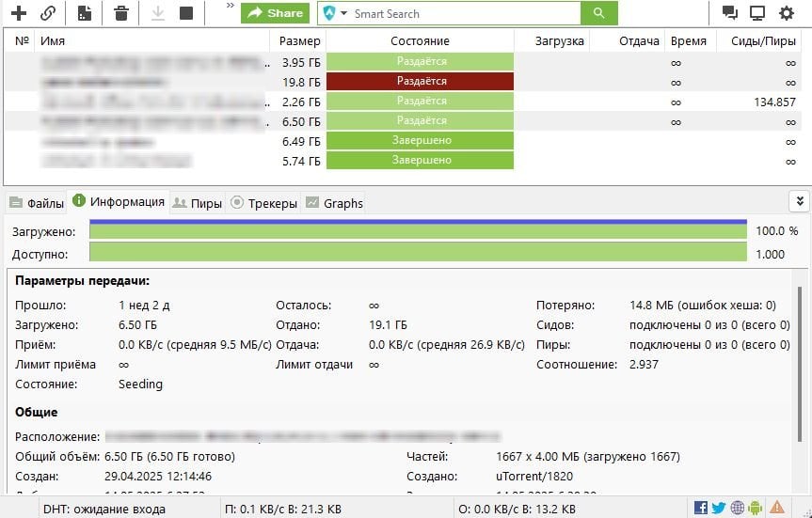The height and width of the screenshot is (518, 812).
Task: Click the 100.0 % downloaded value
Action: pyautogui.click(x=777, y=231)
